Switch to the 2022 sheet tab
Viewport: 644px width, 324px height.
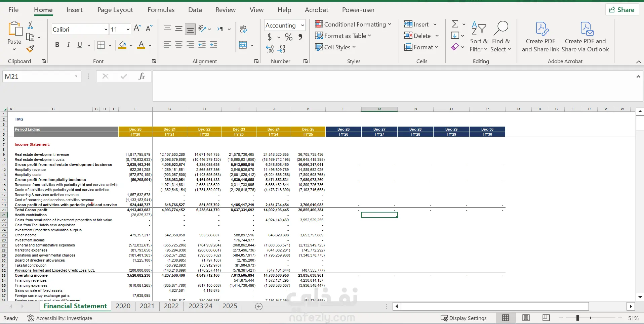pos(171,306)
